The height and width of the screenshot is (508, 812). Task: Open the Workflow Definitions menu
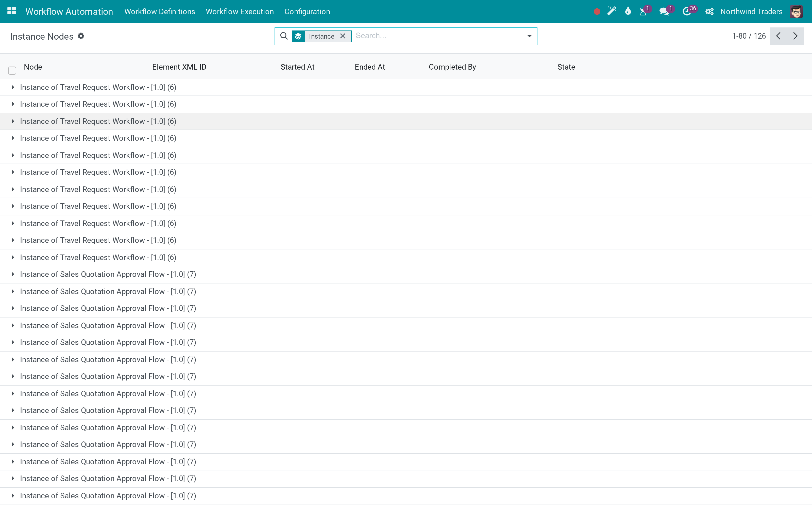(x=159, y=11)
